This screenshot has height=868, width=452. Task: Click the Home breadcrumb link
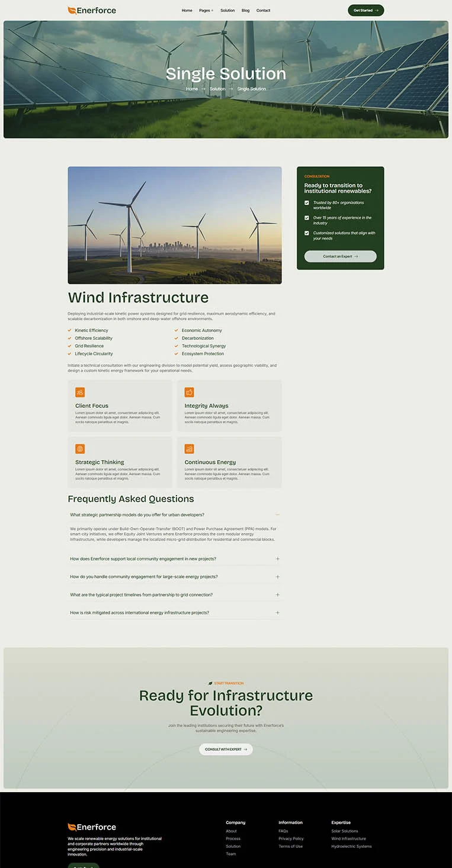[x=192, y=89]
